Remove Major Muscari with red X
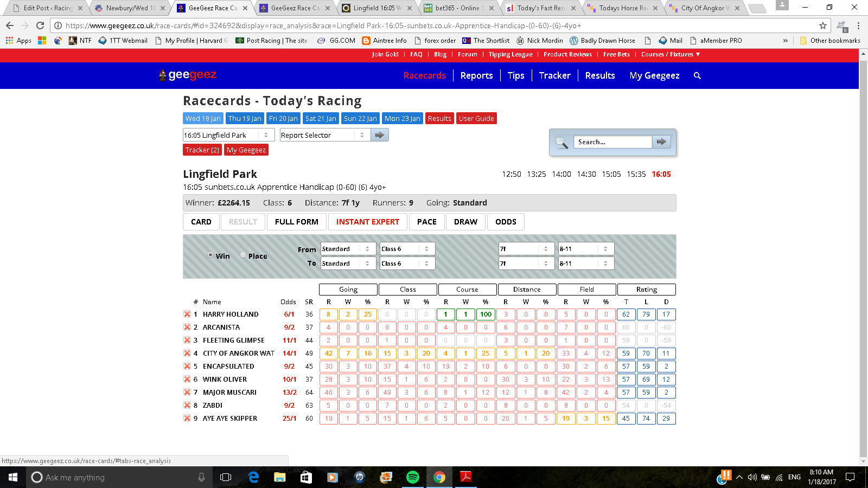 [187, 392]
